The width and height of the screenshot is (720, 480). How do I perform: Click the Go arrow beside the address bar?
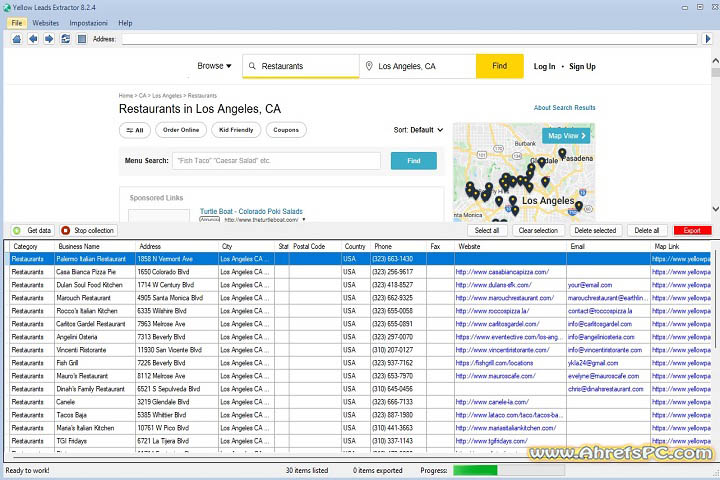coord(708,39)
